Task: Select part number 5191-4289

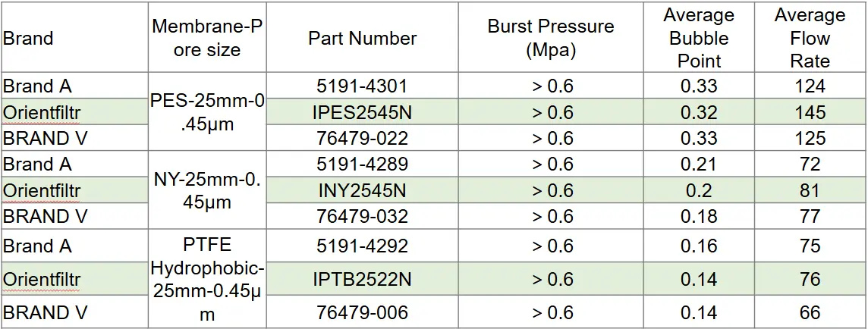Action: tap(362, 164)
